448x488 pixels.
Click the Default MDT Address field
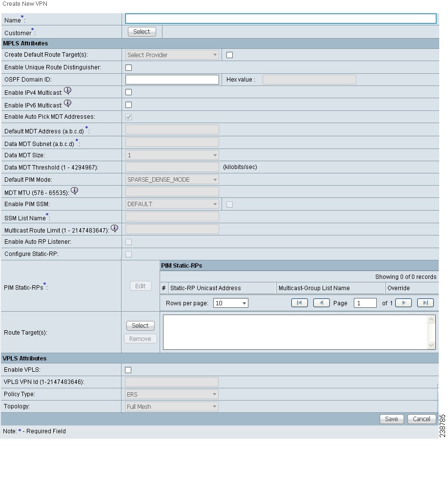tap(172, 129)
